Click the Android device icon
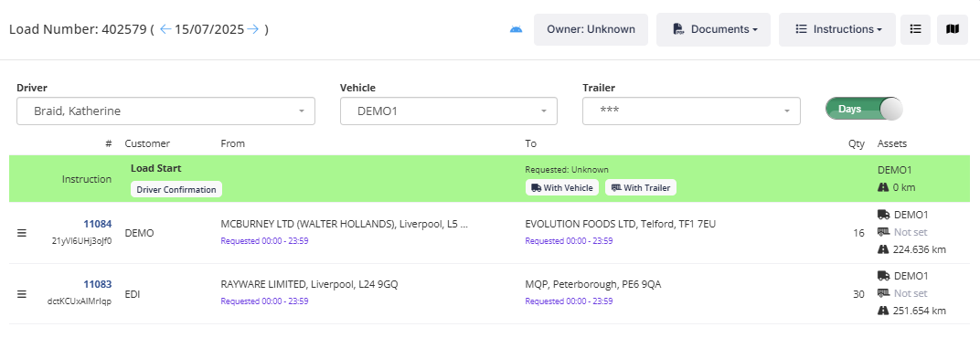 pyautogui.click(x=516, y=29)
